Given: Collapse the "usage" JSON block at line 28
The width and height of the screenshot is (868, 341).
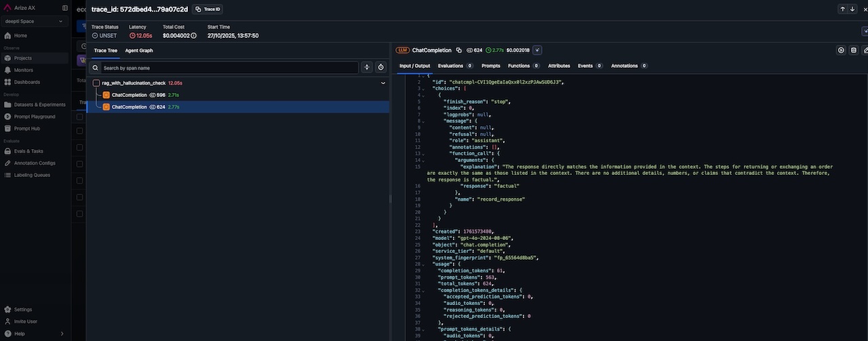Looking at the screenshot, I should (x=423, y=264).
